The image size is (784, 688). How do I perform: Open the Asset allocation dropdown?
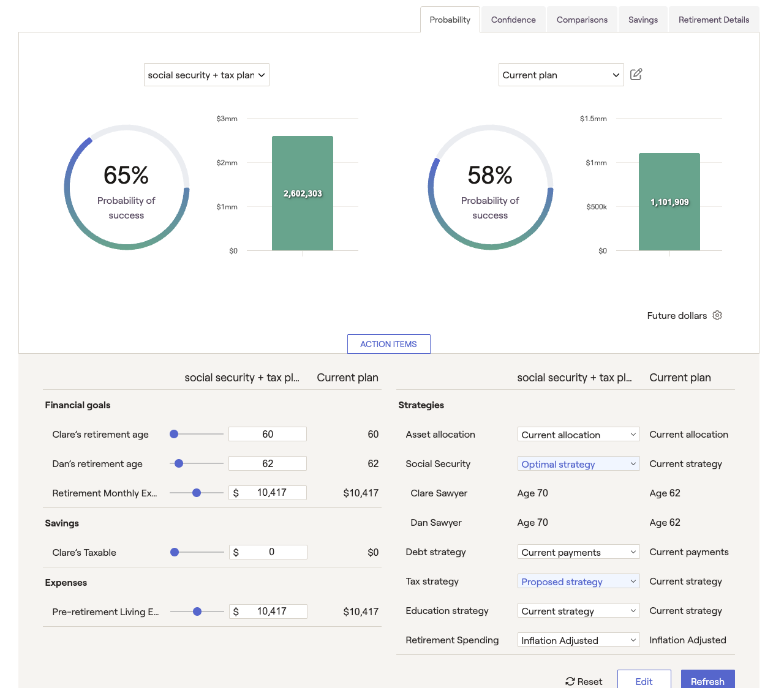point(579,435)
